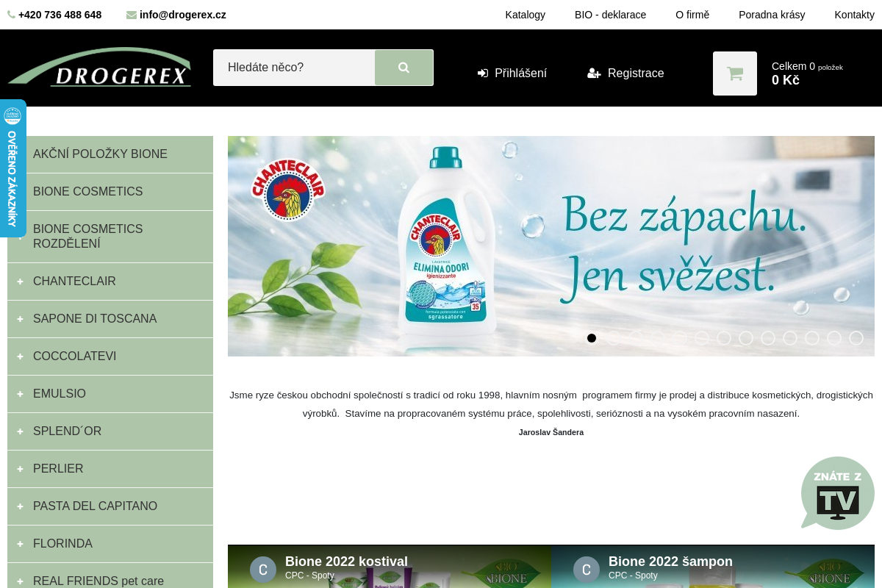Click the Znáte z TV badge
This screenshot has width=882, height=588.
pos(838,492)
